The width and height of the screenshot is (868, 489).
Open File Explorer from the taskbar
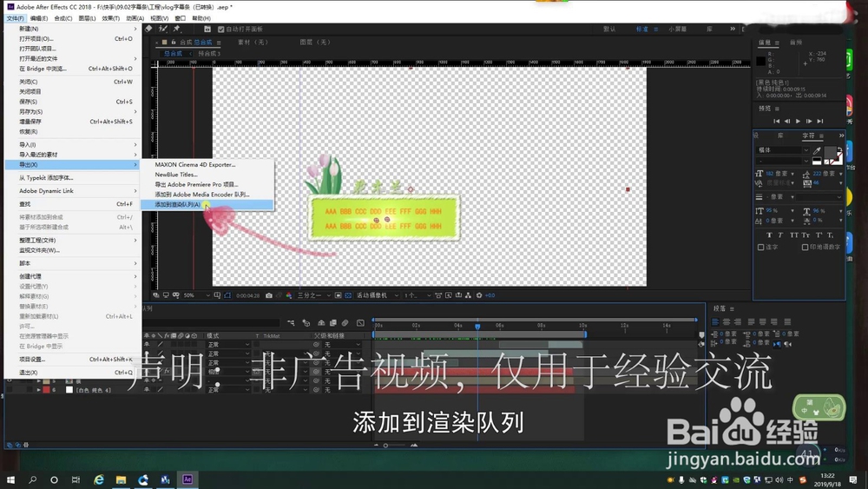[x=121, y=479]
